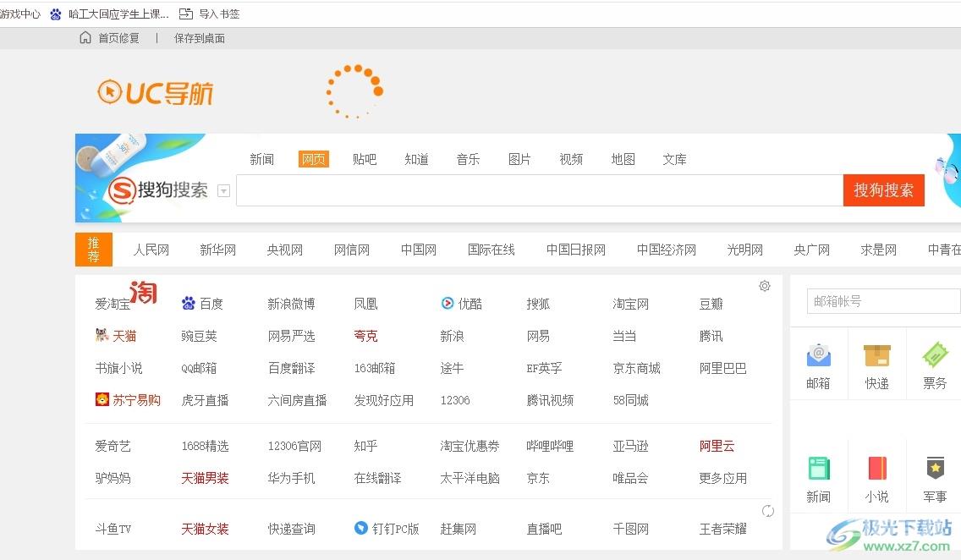This screenshot has height=560, width=961.
Task: Click the Sogou search logo
Action: pos(158,190)
